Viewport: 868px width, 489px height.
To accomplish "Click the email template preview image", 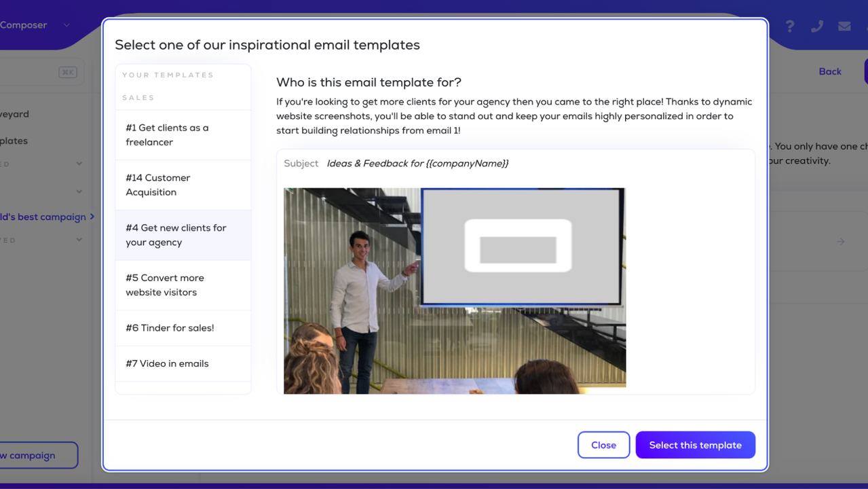I will click(454, 291).
